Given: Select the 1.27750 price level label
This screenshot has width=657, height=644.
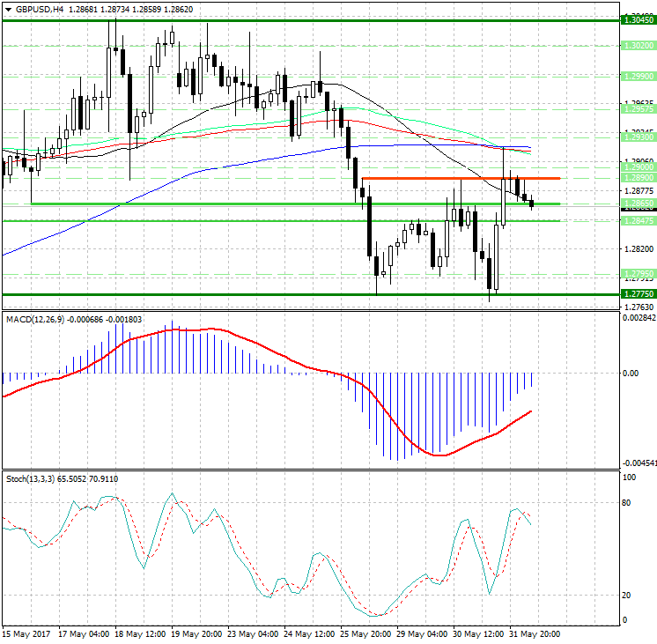Looking at the screenshot, I should tap(637, 294).
